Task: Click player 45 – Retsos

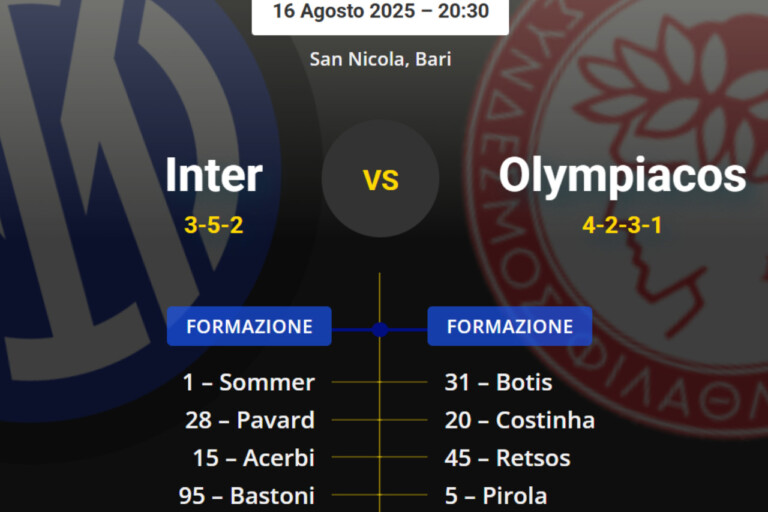Action: [x=507, y=458]
